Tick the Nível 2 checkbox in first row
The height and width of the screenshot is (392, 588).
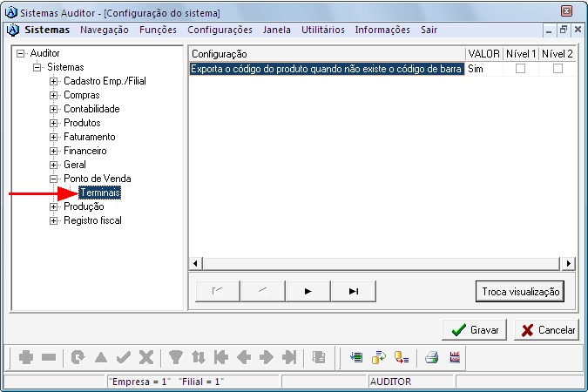tap(558, 68)
